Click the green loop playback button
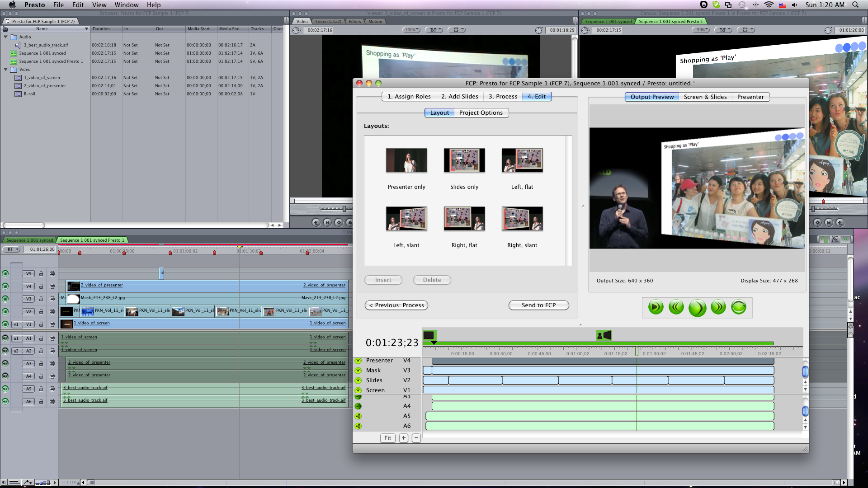 pos(738,307)
